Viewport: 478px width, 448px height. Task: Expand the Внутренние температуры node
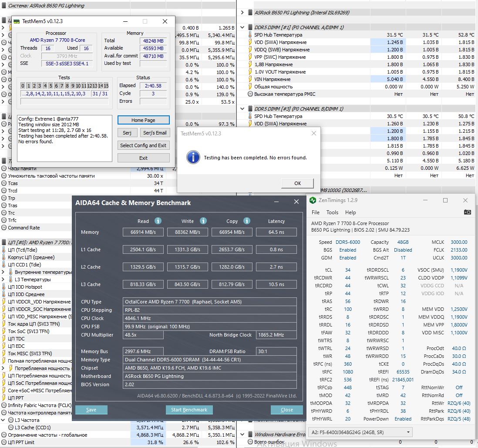(x=3, y=272)
